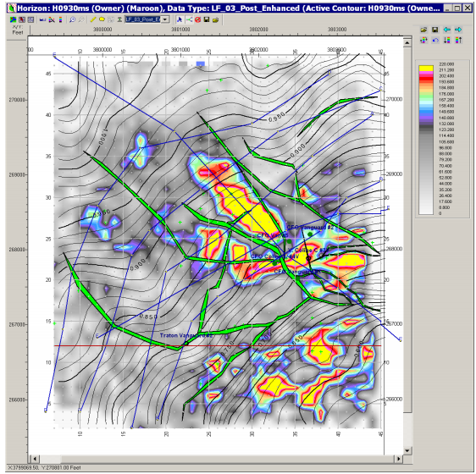Select the greyed zoom out magnifier
The height and width of the screenshot is (474, 476).
pos(81,19)
